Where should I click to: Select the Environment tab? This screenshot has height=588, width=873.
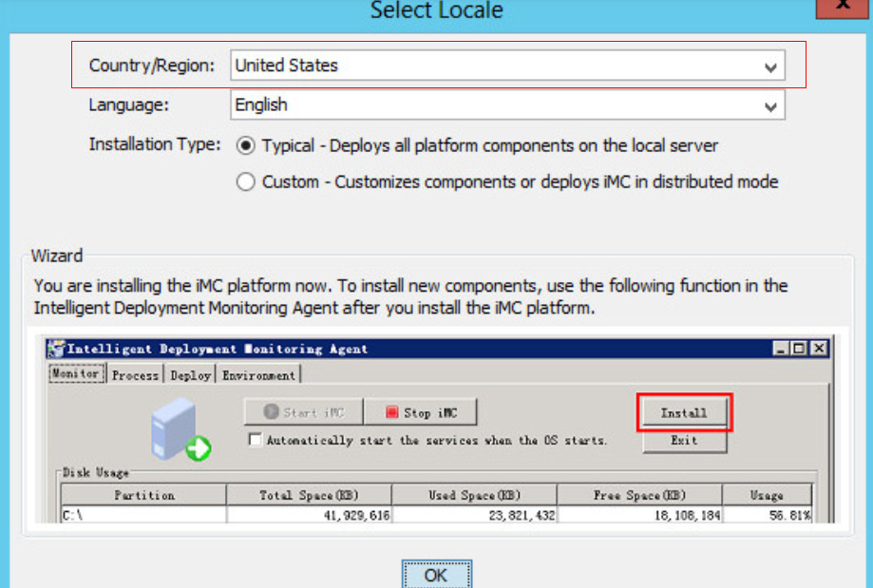click(258, 375)
